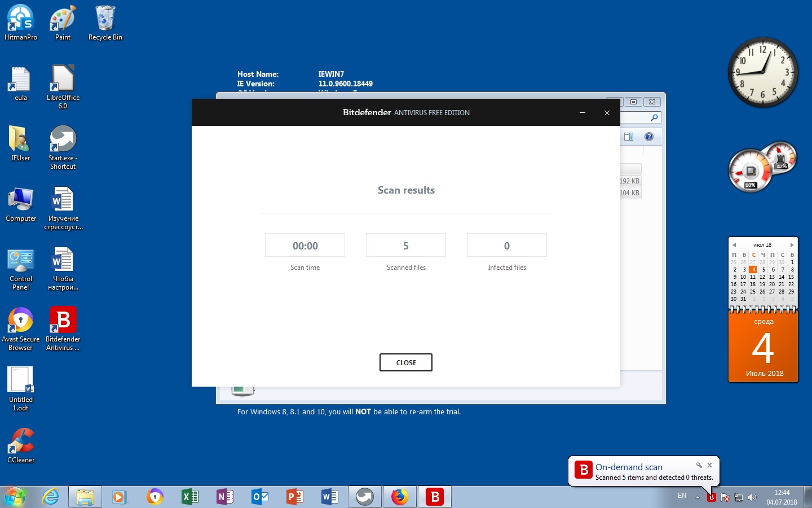Select the Изучение стрессоуст Word document

pyautogui.click(x=63, y=208)
